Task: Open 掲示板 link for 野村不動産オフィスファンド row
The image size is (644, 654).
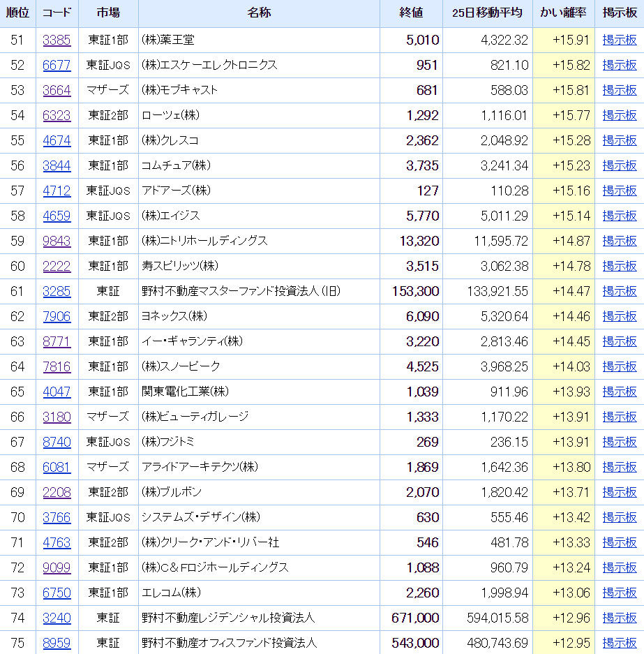Action: pyautogui.click(x=620, y=643)
